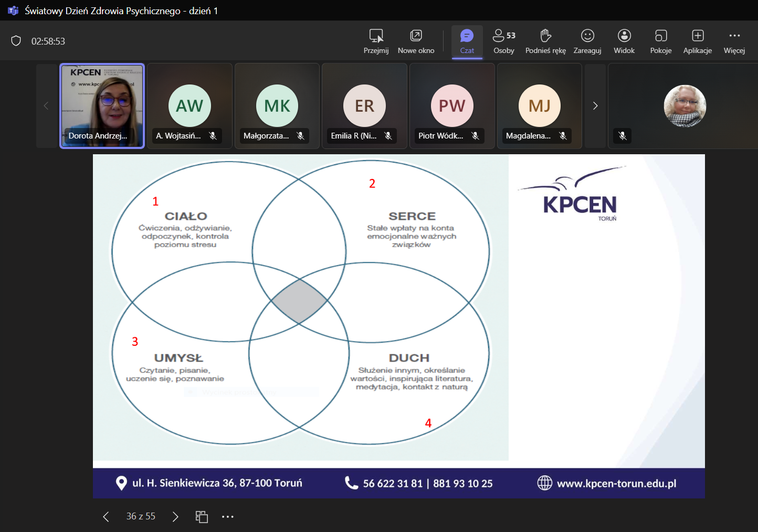Open the Widok view options
Viewport: 758px width, 532px height.
(x=624, y=41)
